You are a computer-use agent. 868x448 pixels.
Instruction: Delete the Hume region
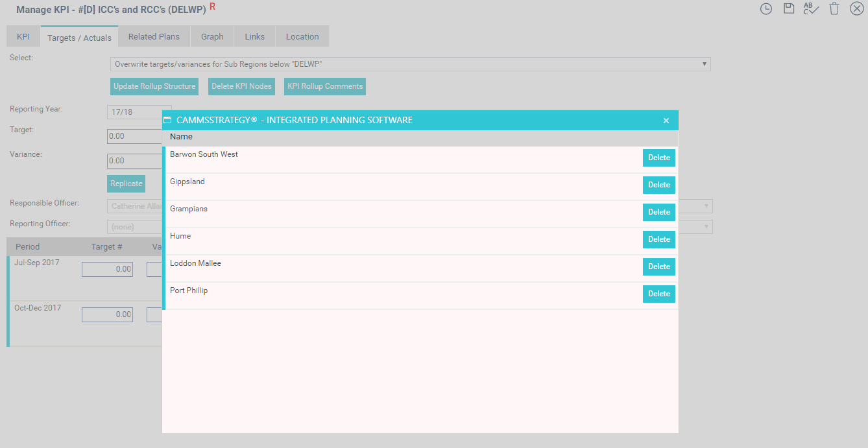pyautogui.click(x=658, y=239)
